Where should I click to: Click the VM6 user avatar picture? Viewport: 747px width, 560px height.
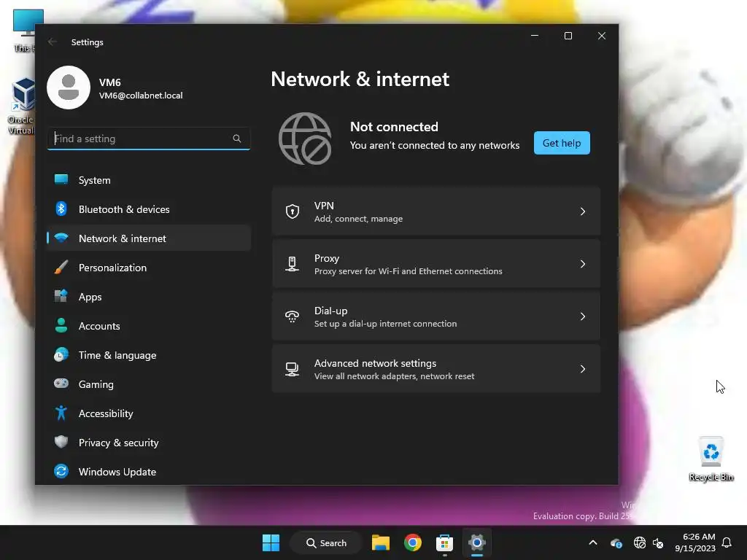coord(69,87)
